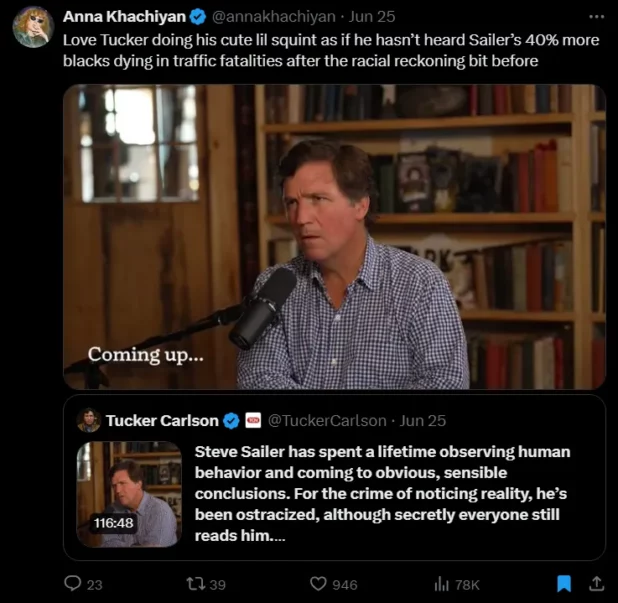Viewport: 618px width, 603px height.
Task: Click the red badge next to Tucker Carlson
Action: point(253,421)
